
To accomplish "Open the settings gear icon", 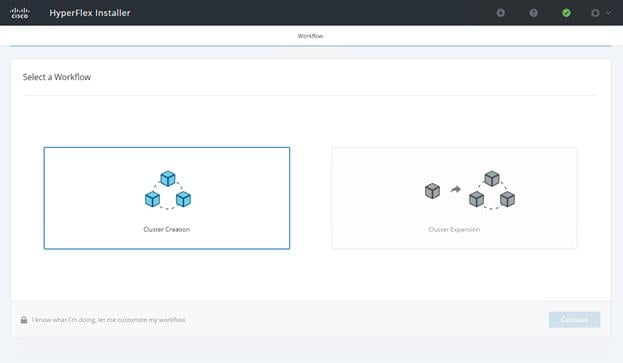I will pyautogui.click(x=595, y=13).
